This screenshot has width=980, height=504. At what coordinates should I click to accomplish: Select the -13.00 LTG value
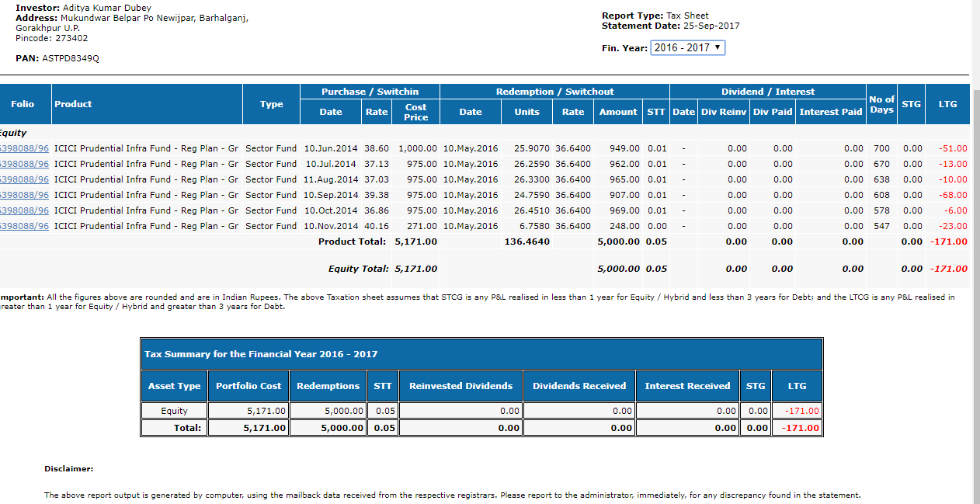952,164
